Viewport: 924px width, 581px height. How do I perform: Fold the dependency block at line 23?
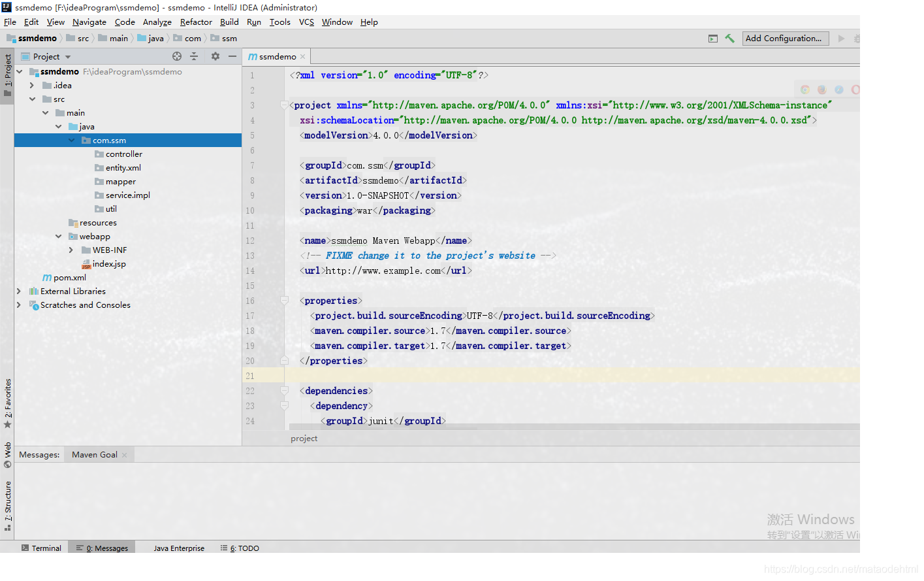(285, 406)
